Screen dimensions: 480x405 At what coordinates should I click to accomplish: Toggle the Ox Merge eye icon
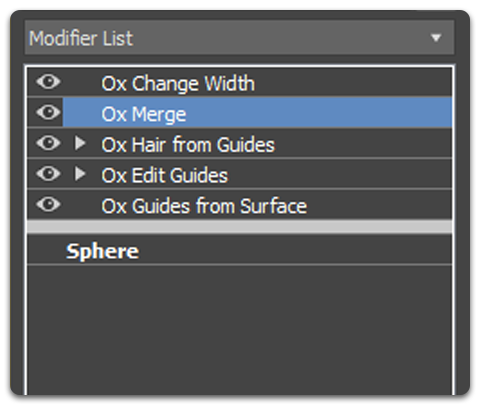[x=48, y=112]
